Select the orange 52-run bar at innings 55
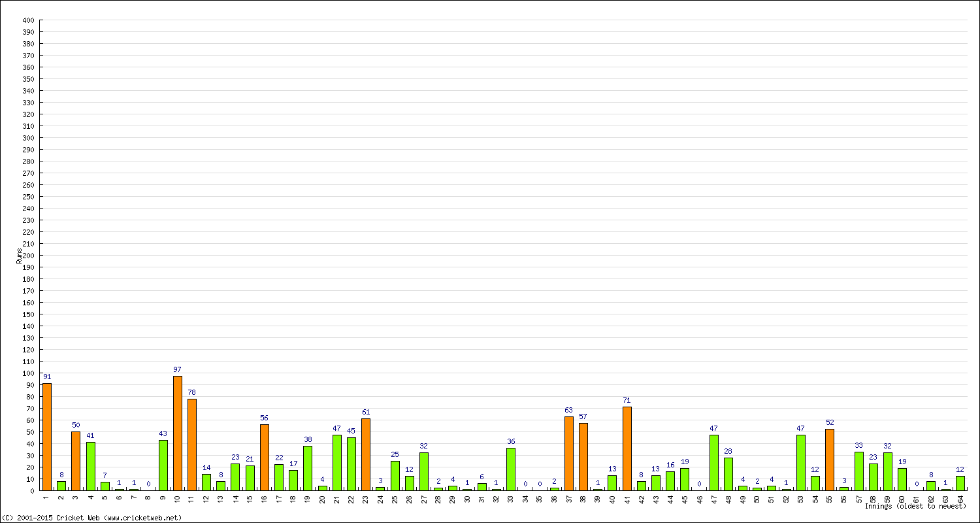 pyautogui.click(x=830, y=460)
